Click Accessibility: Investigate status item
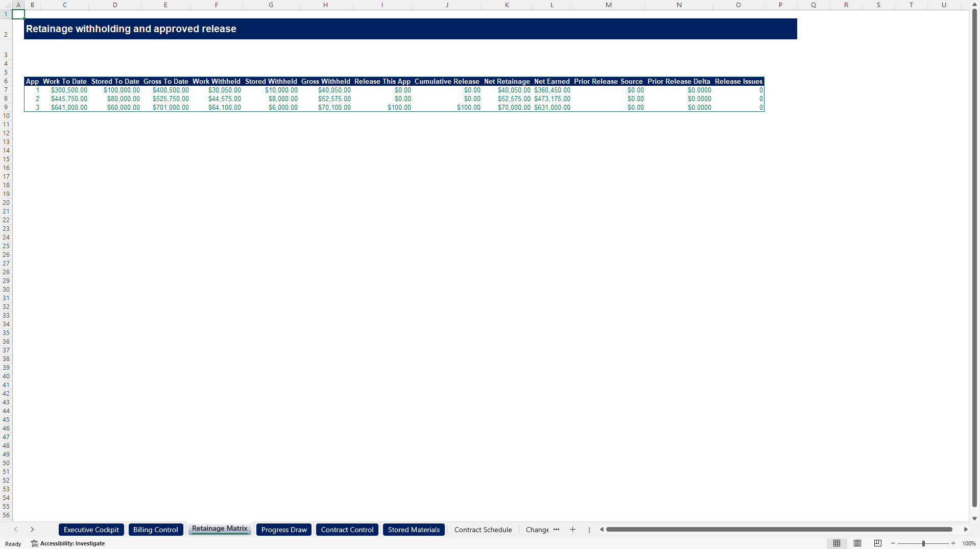Screen dimensions: 980x549 (x=68, y=543)
